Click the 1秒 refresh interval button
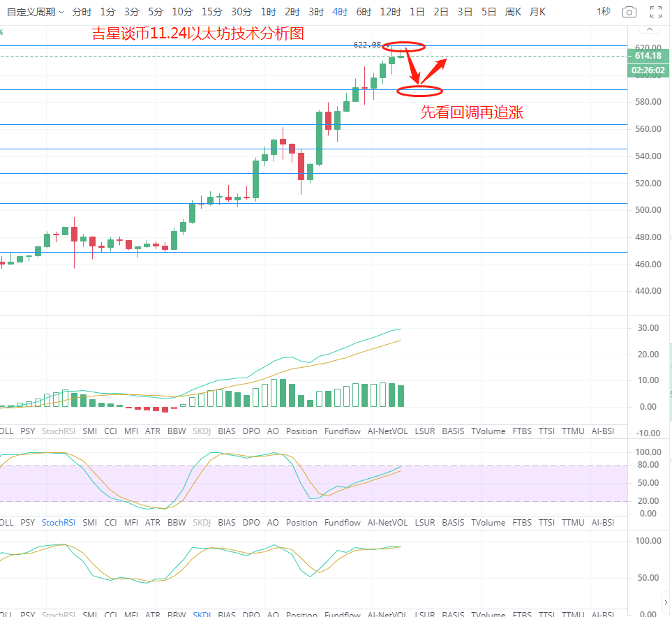 point(604,12)
